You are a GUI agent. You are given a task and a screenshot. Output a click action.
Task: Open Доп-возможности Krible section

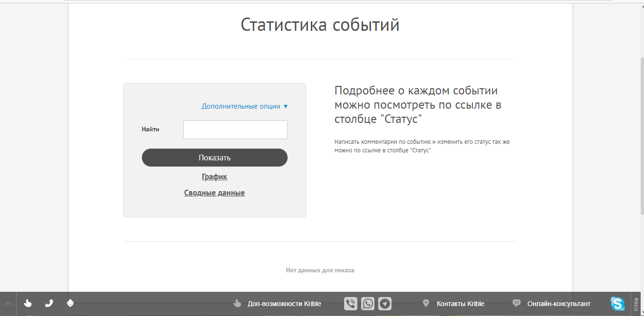point(283,304)
